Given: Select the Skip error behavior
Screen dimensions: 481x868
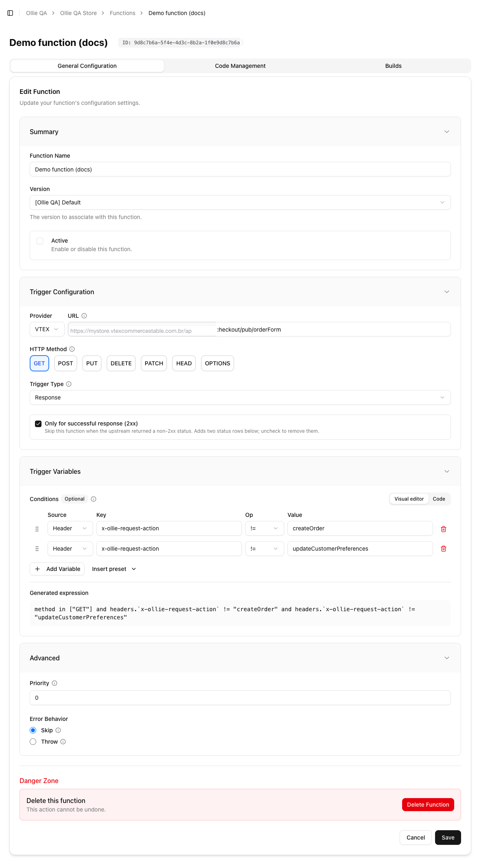Looking at the screenshot, I should [x=33, y=730].
